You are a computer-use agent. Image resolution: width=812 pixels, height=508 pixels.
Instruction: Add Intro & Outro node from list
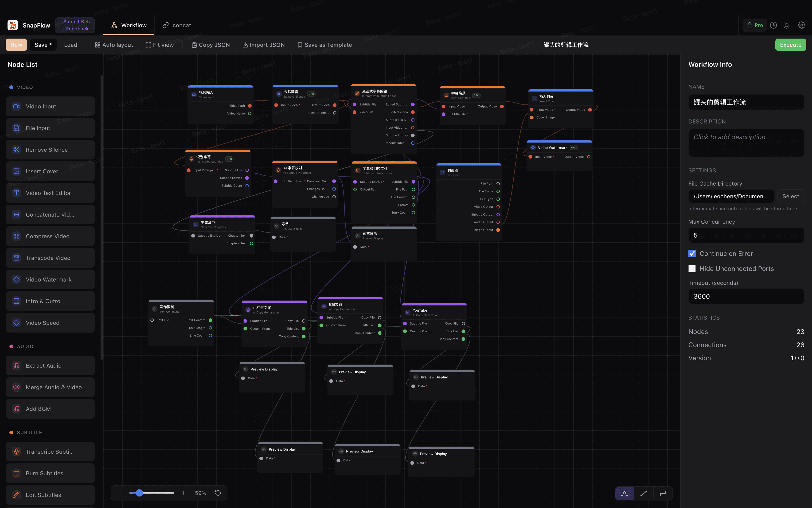click(x=50, y=301)
